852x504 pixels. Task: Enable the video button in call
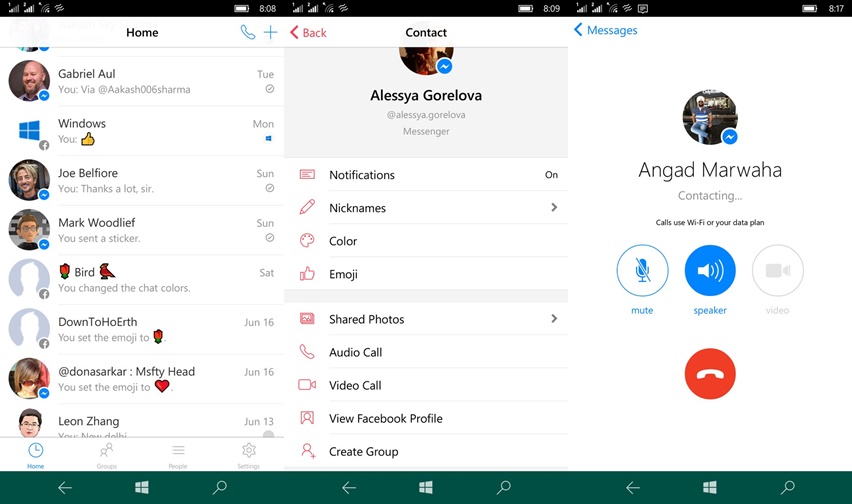point(778,270)
